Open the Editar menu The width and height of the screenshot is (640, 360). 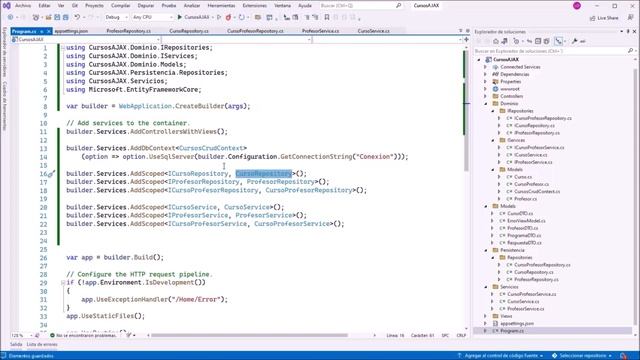[x=44, y=6]
